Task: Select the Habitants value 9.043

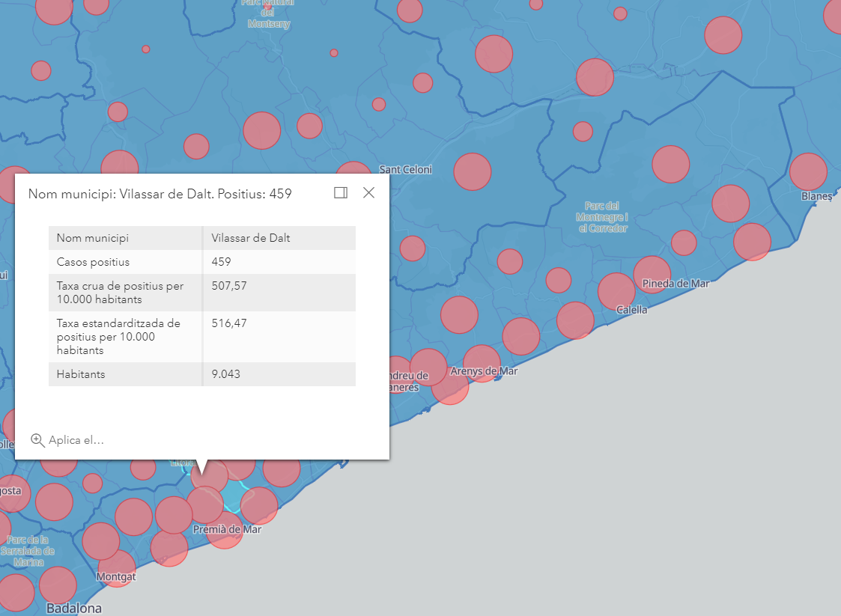Action: point(226,374)
